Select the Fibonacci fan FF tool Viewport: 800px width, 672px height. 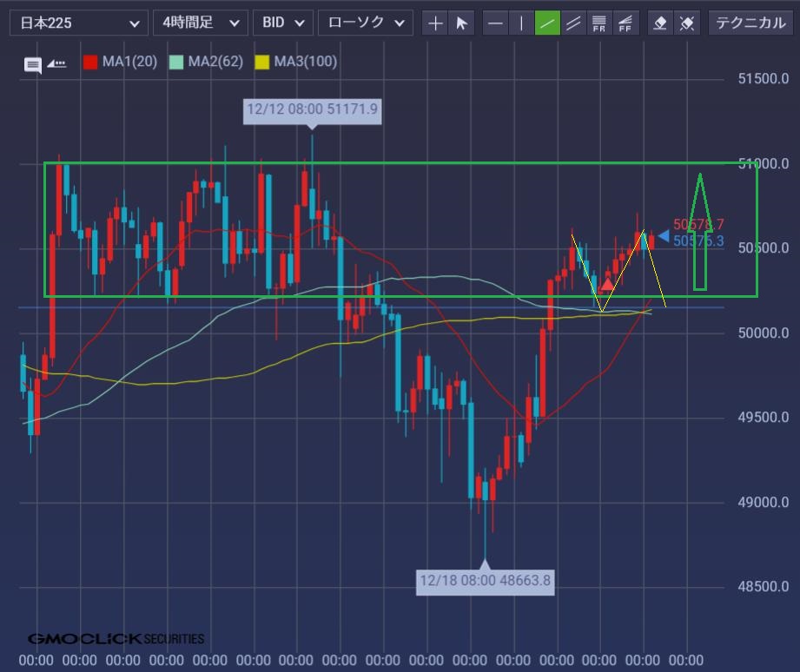click(625, 23)
